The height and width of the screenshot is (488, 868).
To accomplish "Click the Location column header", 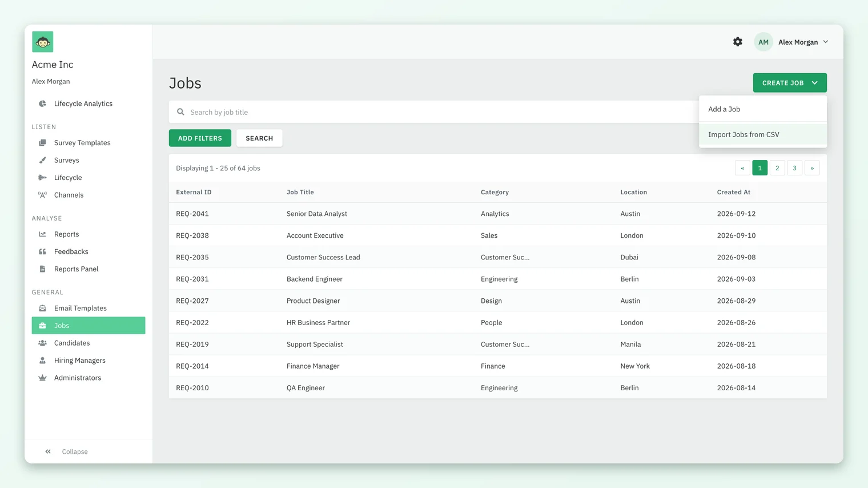I will [633, 192].
